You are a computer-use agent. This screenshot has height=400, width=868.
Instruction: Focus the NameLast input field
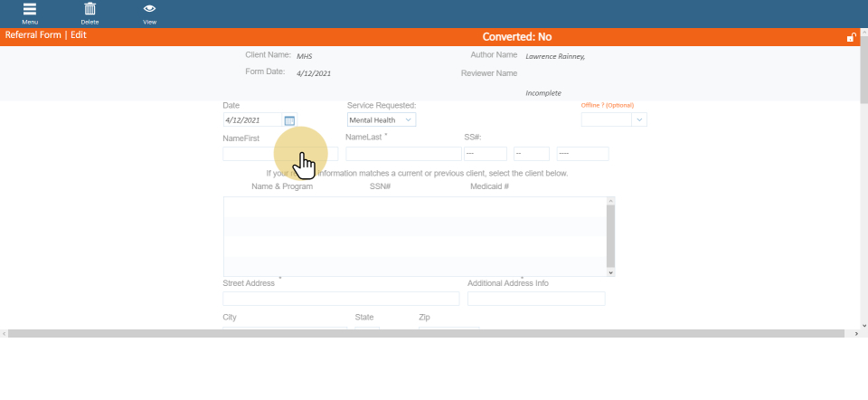[x=403, y=154]
